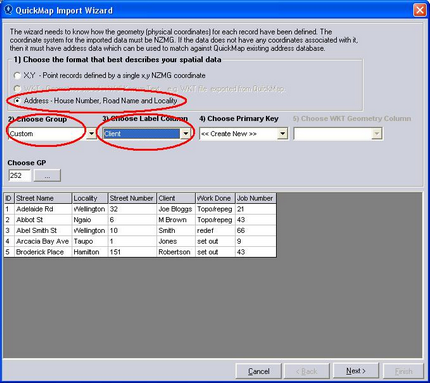Select the Abel Smith St cell
This screenshot has height=383, width=430.
pos(43,230)
